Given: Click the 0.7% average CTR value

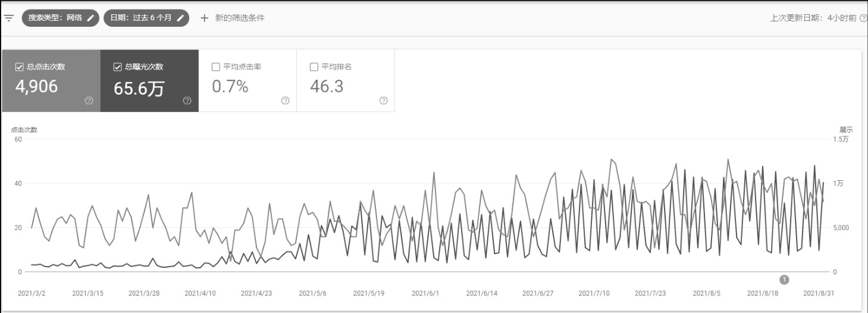Looking at the screenshot, I should (230, 87).
